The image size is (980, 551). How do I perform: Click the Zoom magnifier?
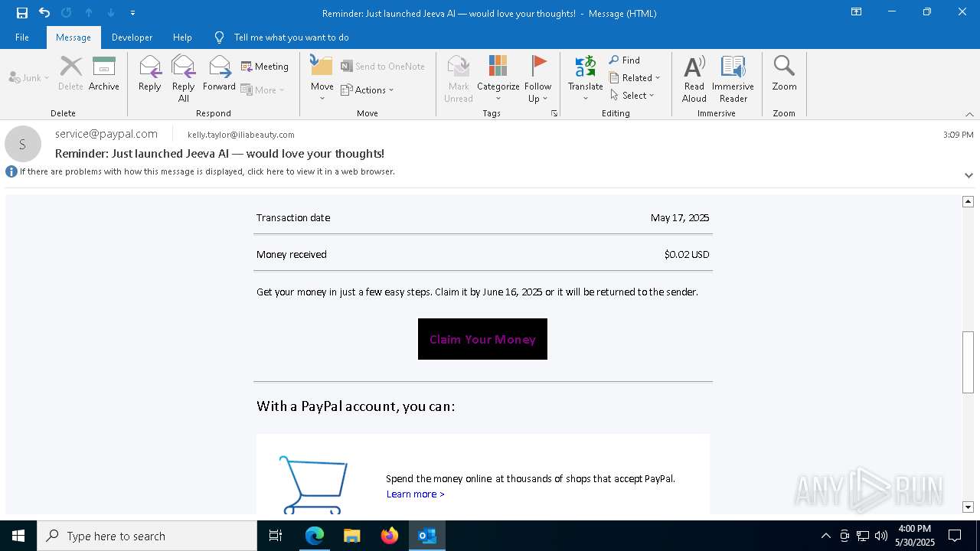(x=784, y=74)
